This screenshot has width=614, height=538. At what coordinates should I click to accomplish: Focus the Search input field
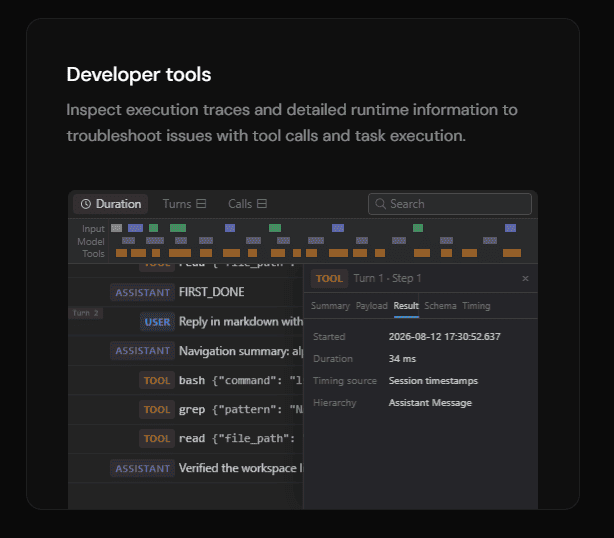pyautogui.click(x=450, y=204)
